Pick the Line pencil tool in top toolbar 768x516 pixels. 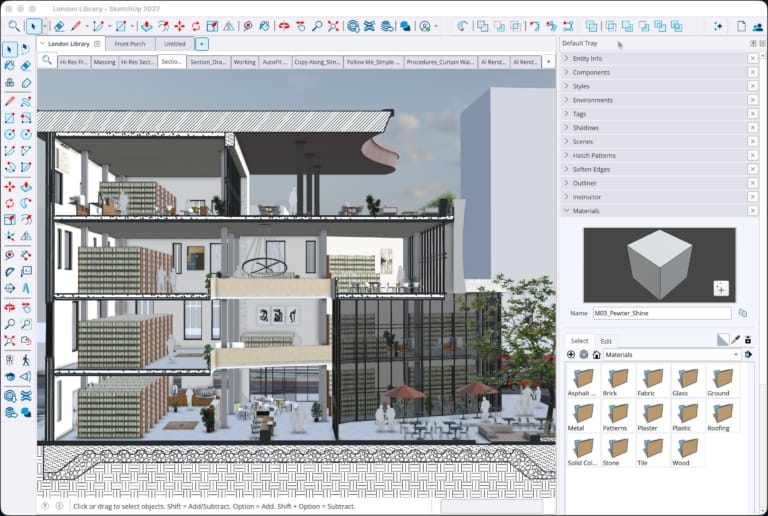click(75, 26)
